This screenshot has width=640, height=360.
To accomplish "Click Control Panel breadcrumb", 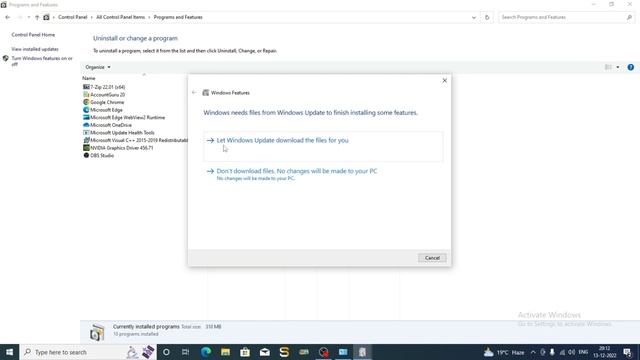I will click(x=73, y=17).
